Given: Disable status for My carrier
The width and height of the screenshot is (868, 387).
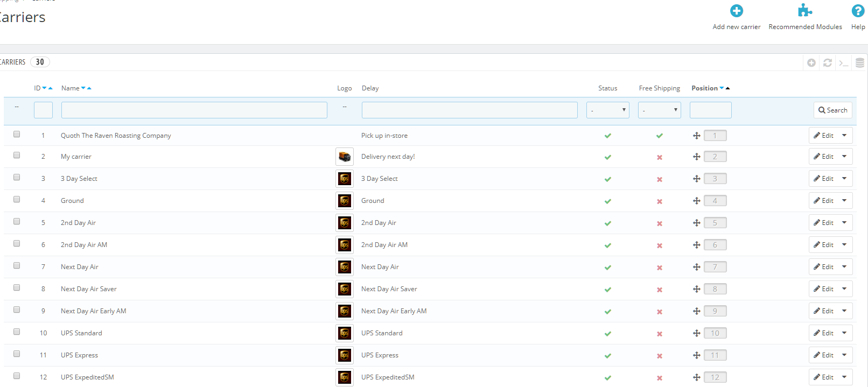Looking at the screenshot, I should click(x=607, y=157).
